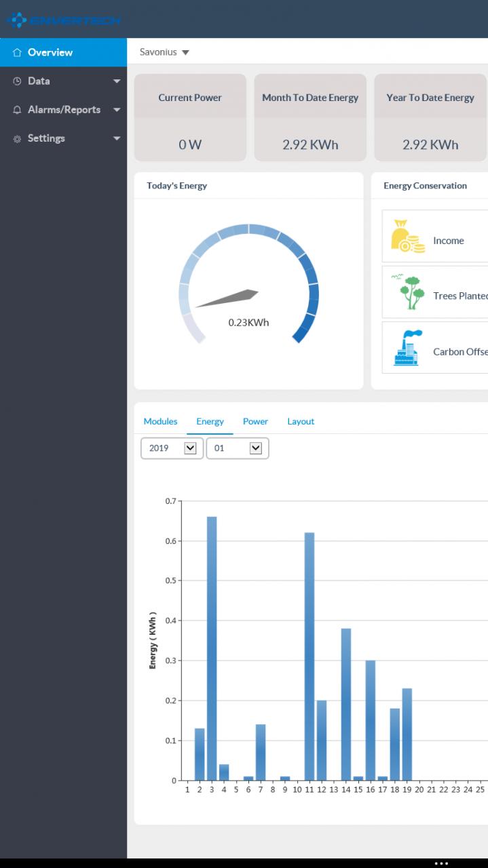Click the day 11 energy bar
Screen dimensions: 488x868
tap(309, 656)
